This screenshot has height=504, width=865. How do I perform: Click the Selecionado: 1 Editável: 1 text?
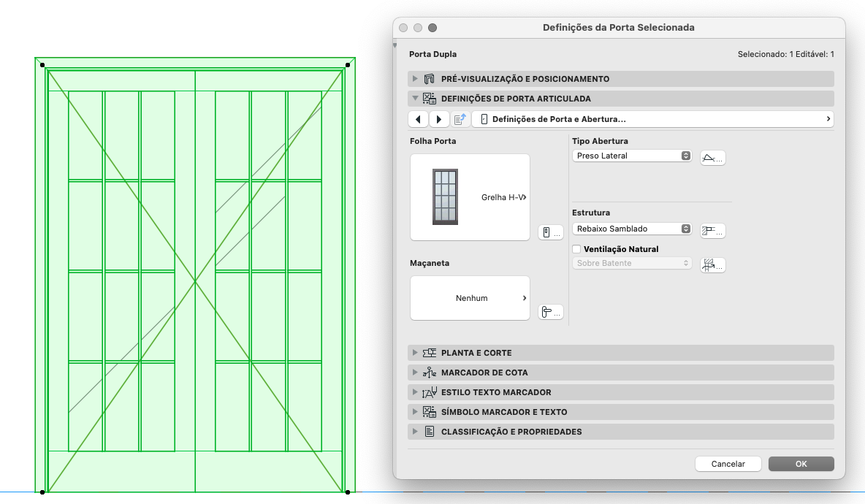coord(785,55)
